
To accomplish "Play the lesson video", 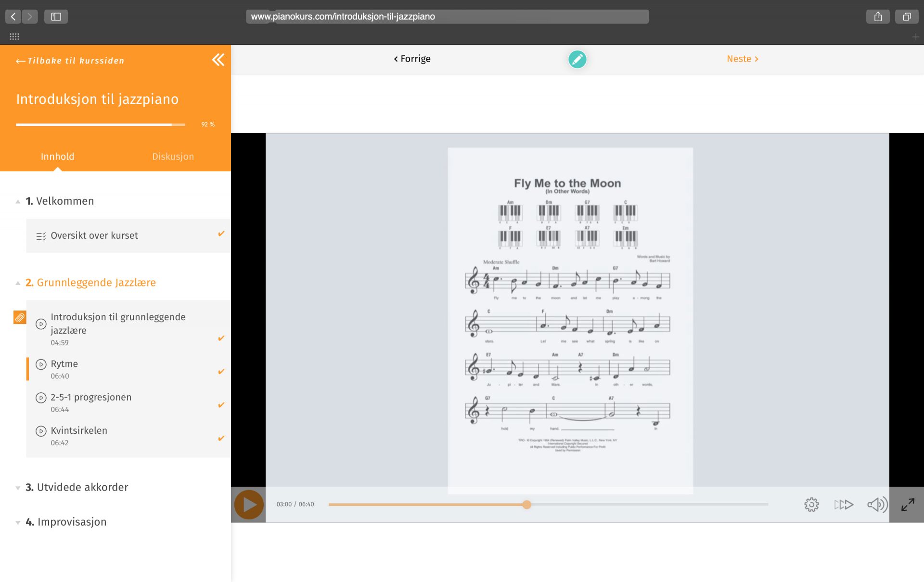I will pos(249,504).
